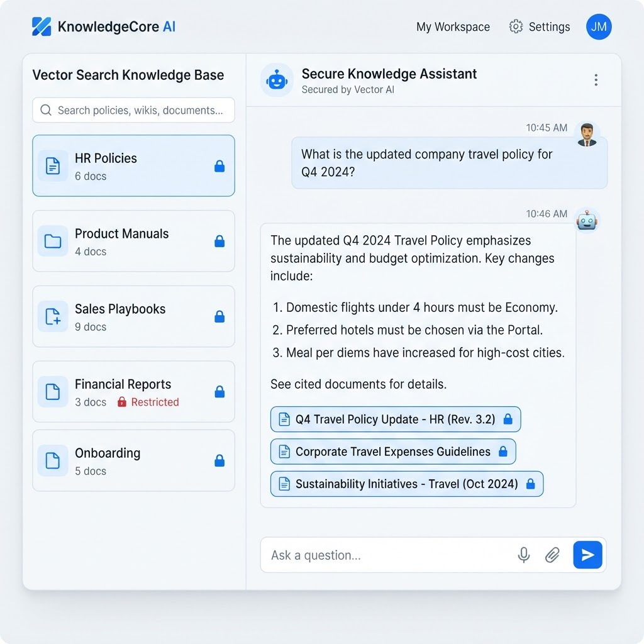Click the microphone voice input icon
This screenshot has height=644, width=644.
click(x=524, y=555)
